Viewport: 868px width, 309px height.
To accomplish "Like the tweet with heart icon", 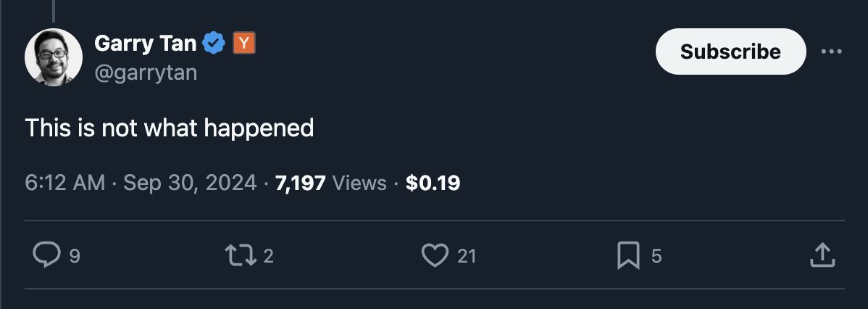I will [435, 255].
